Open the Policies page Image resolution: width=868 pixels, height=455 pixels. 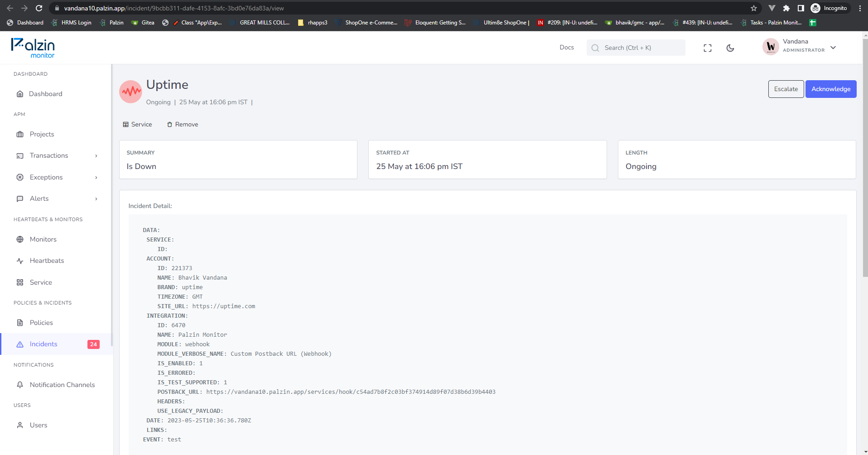click(41, 323)
